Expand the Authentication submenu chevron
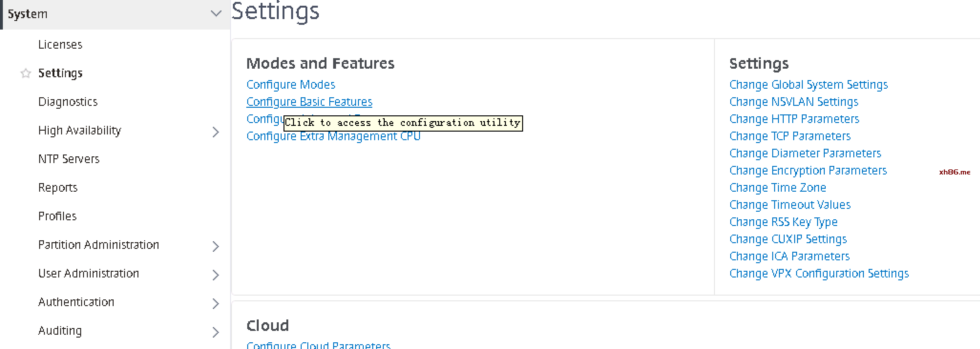This screenshot has width=980, height=349. (216, 303)
